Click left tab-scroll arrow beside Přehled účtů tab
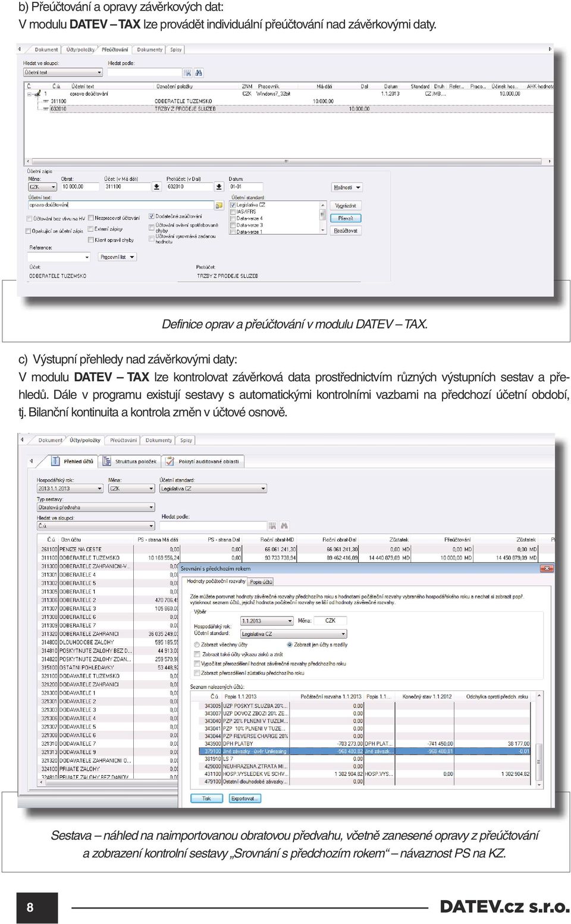Screen dimensions: 571x924 [x=31, y=461]
